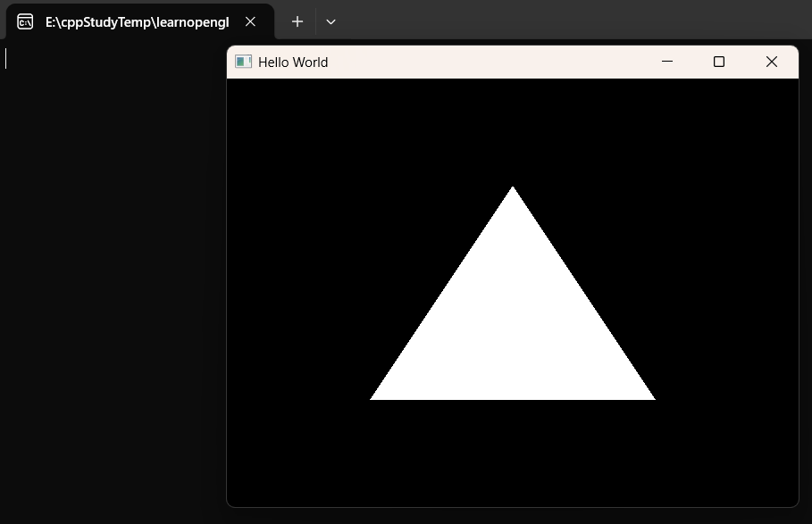This screenshot has height=524, width=812.
Task: Click the Hello World title text
Action: pyautogui.click(x=293, y=62)
